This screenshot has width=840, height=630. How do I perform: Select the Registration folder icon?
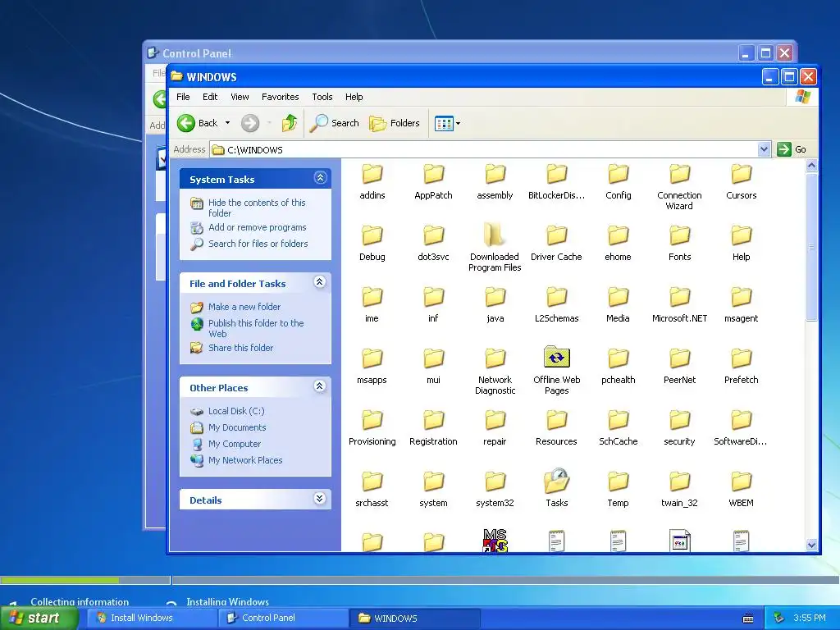[x=433, y=421]
